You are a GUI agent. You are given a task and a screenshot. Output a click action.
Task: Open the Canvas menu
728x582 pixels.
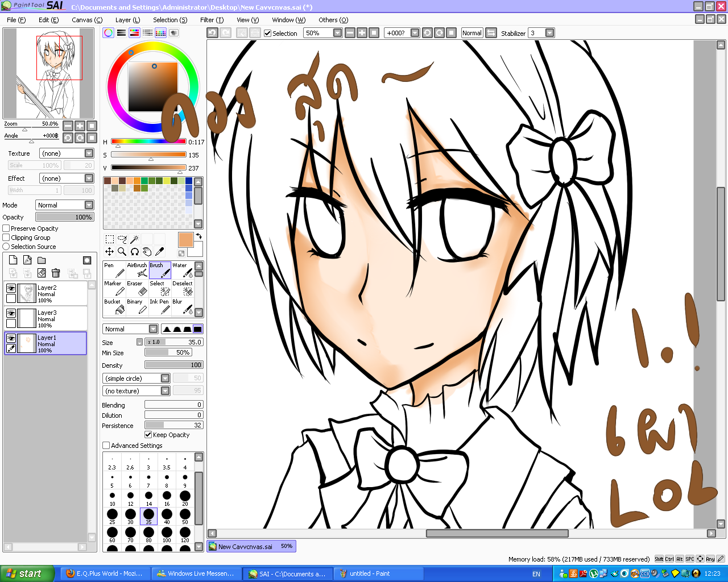(x=87, y=20)
